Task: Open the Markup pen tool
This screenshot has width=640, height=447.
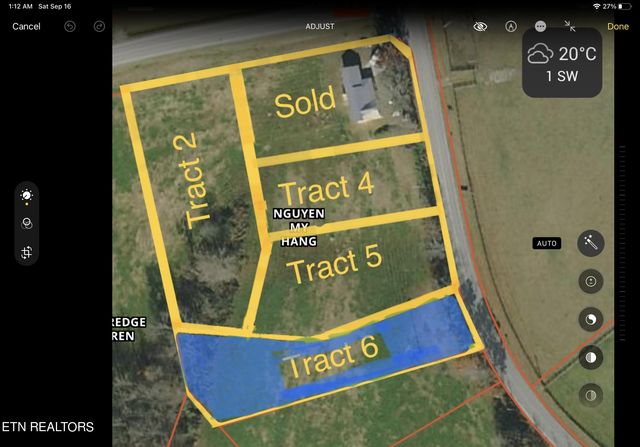Action: 511,26
